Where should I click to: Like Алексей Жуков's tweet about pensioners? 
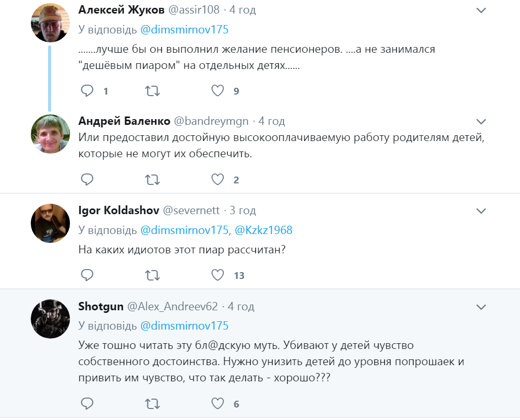(x=217, y=90)
